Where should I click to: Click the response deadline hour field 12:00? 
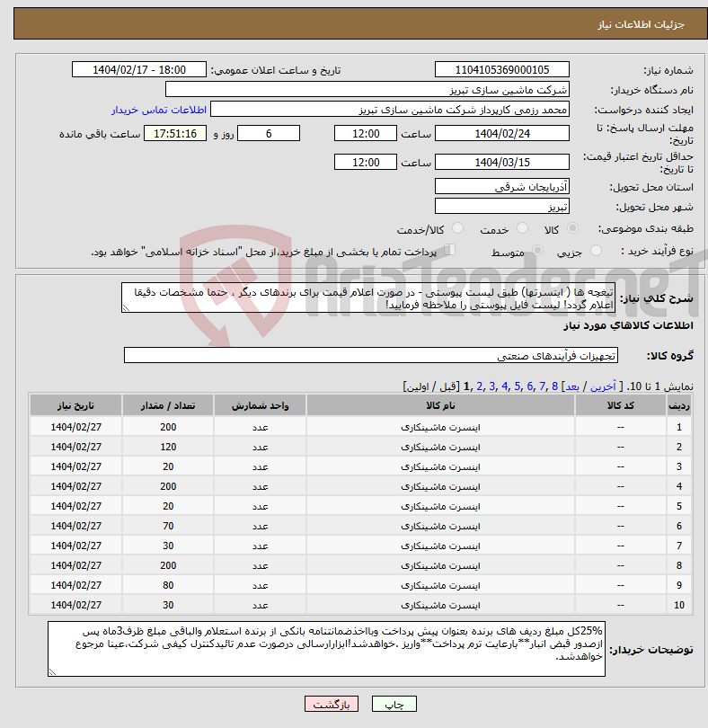tap(366, 133)
